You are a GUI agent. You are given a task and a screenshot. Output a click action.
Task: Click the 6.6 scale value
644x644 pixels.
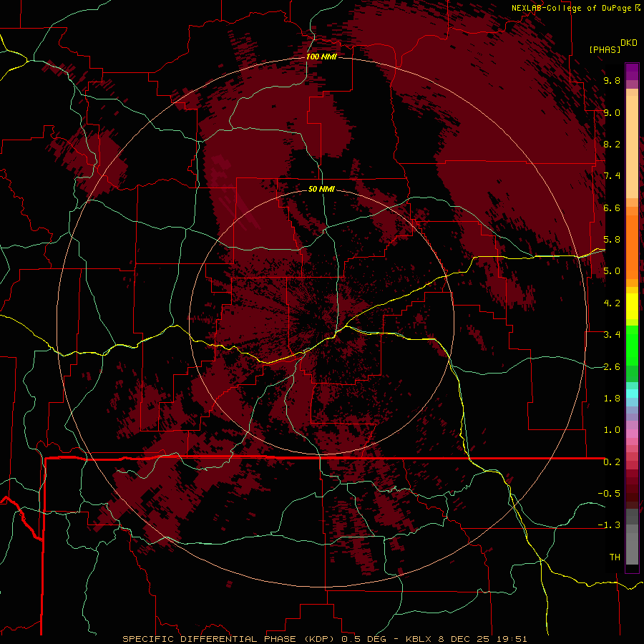[x=612, y=208]
